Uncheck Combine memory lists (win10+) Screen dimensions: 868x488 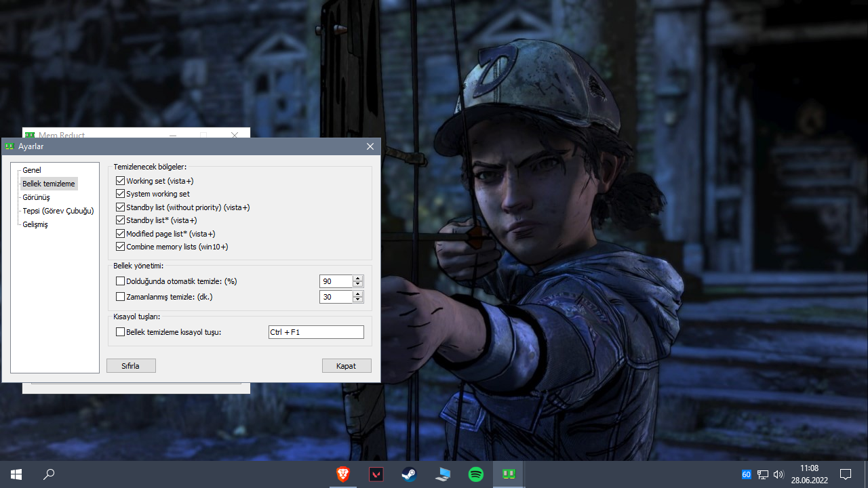[x=121, y=247]
